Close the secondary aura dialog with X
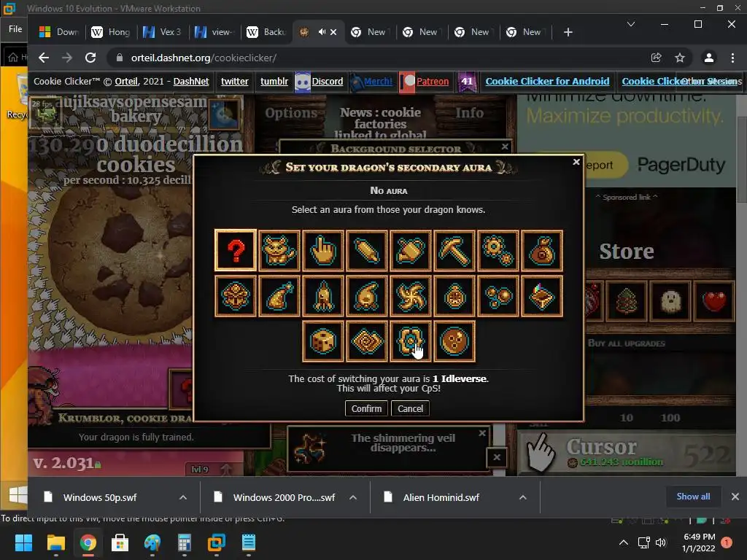This screenshot has width=747, height=560. pos(576,162)
